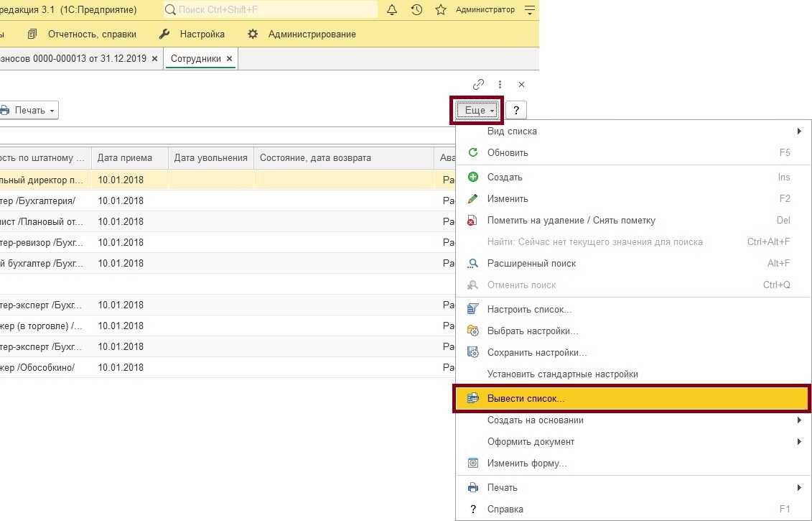Click the question mark help button
This screenshot has height=521, width=812.
[x=516, y=111]
